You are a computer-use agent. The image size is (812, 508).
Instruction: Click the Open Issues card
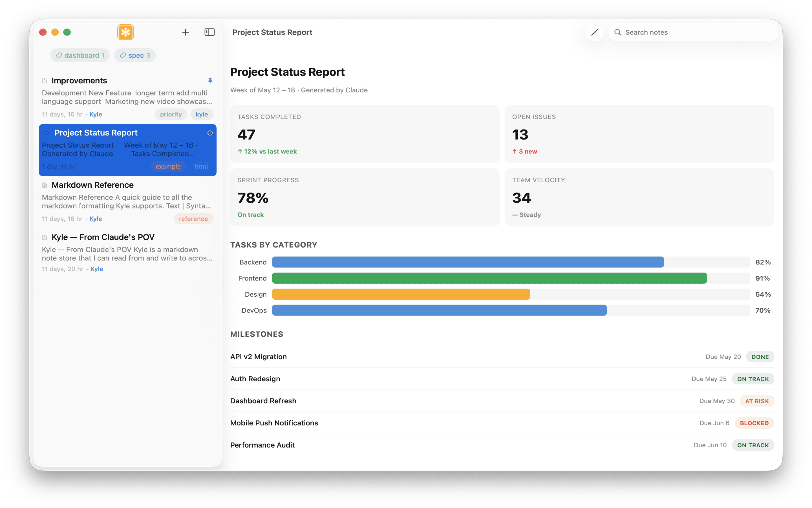[639, 134]
